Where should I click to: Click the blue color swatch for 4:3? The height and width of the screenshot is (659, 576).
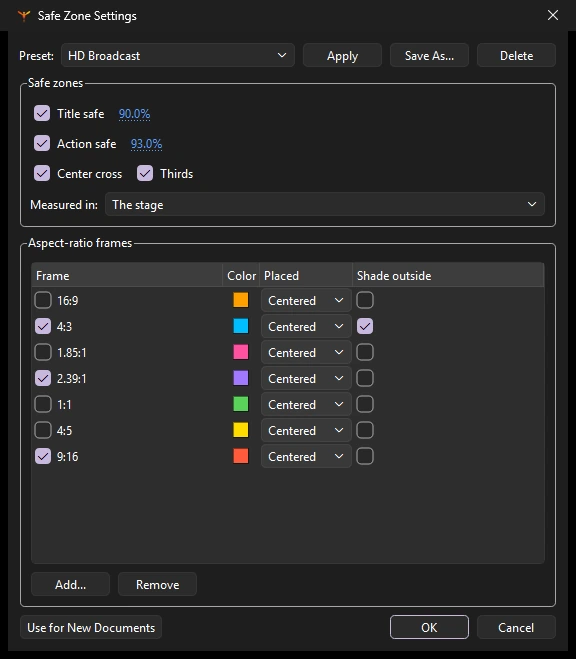(x=241, y=326)
